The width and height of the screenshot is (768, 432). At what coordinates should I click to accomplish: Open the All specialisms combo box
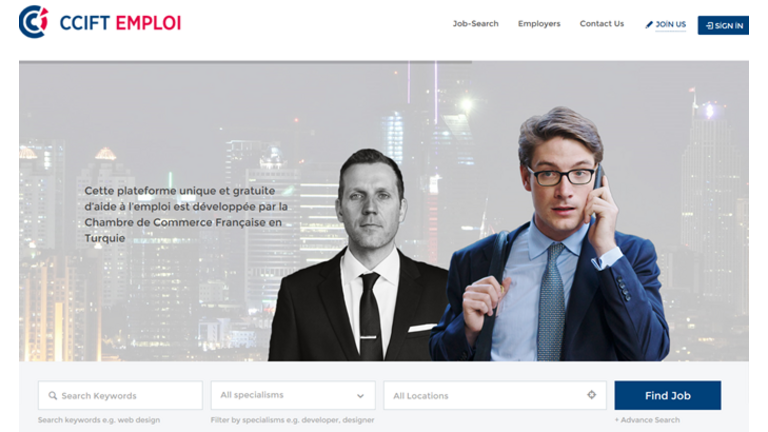(x=293, y=395)
